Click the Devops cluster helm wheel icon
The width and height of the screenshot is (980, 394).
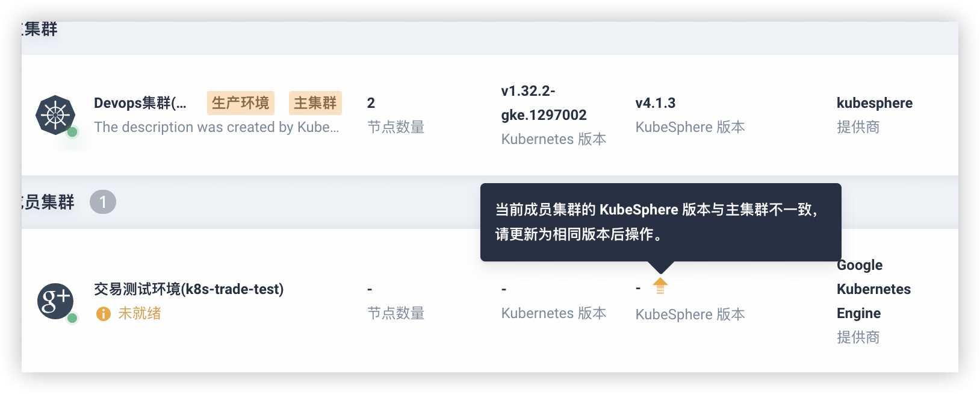pos(55,114)
